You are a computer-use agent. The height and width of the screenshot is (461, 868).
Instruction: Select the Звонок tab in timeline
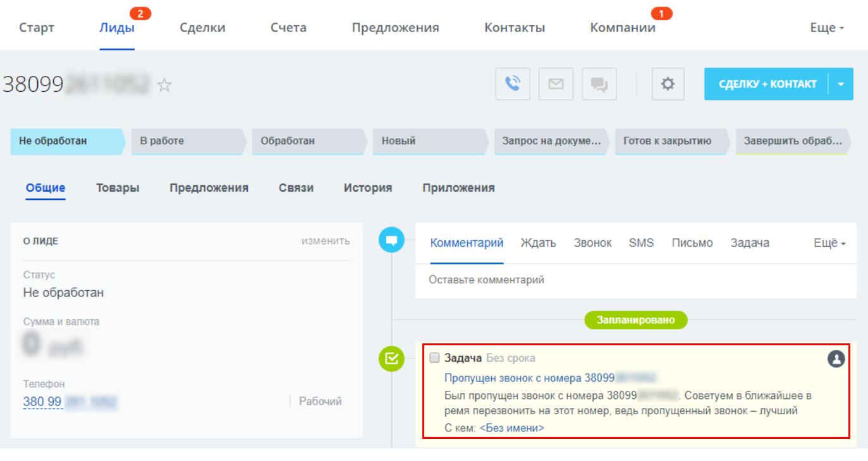coord(592,243)
